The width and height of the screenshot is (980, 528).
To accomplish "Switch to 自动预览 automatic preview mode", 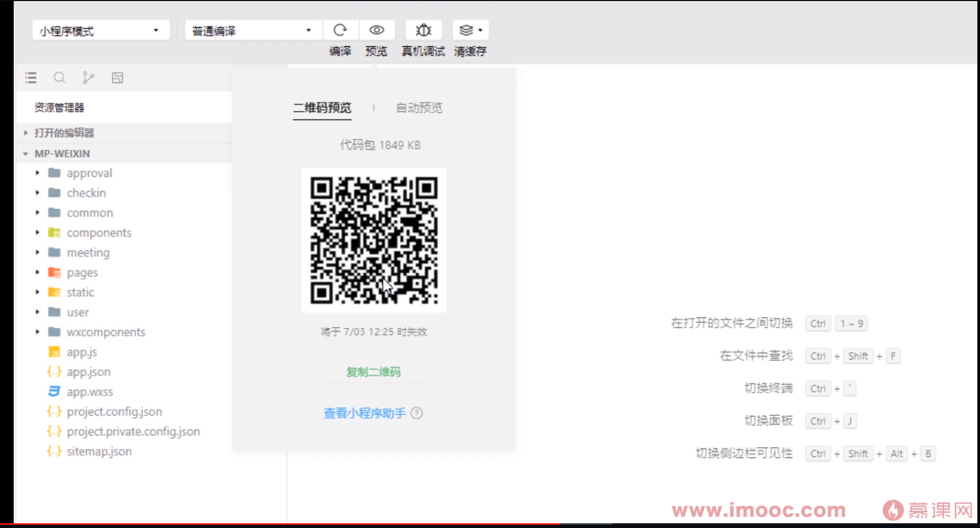I will 418,108.
